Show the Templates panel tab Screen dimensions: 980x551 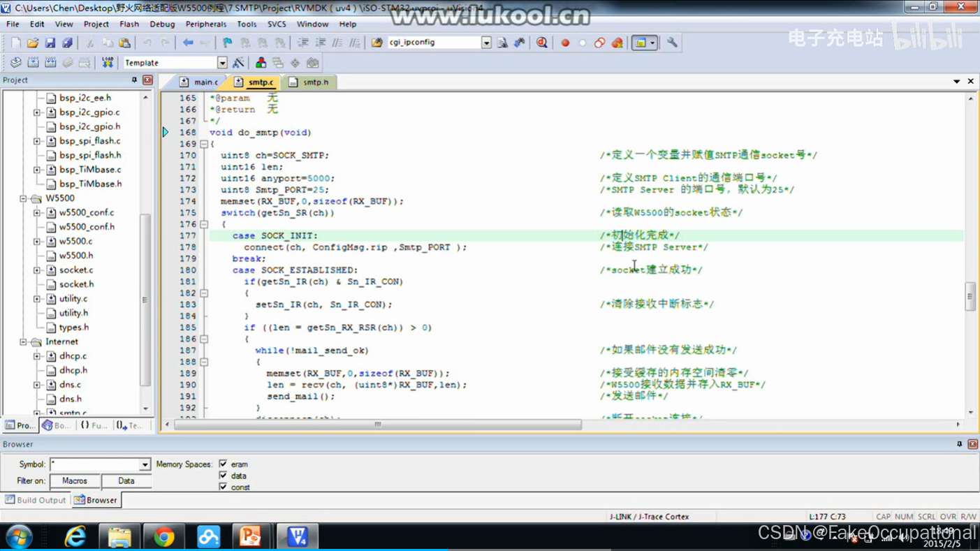[130, 425]
